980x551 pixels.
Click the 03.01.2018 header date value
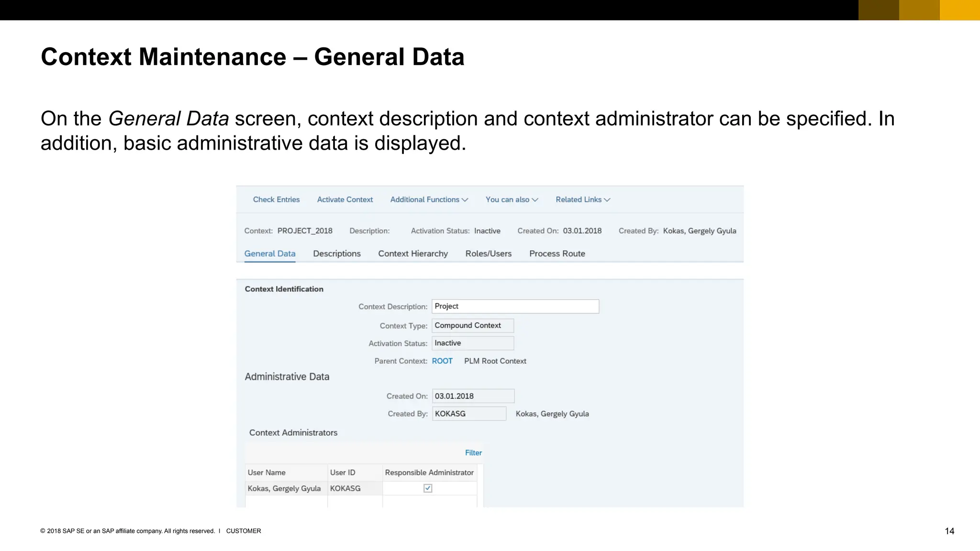click(x=582, y=231)
